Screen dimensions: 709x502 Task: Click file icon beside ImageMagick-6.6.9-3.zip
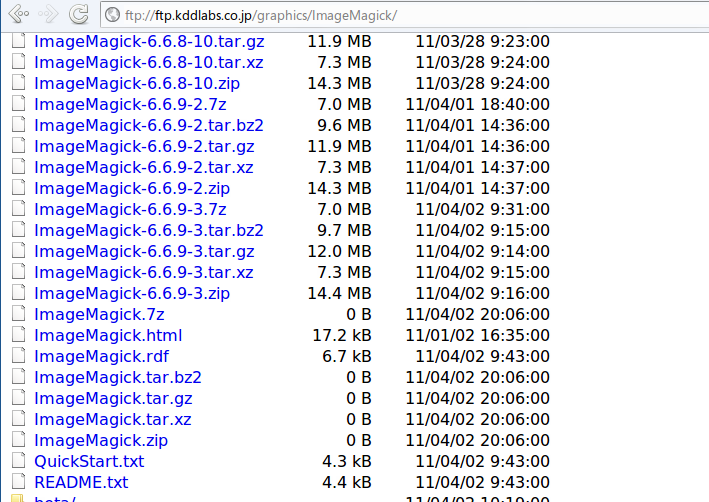(x=19, y=293)
